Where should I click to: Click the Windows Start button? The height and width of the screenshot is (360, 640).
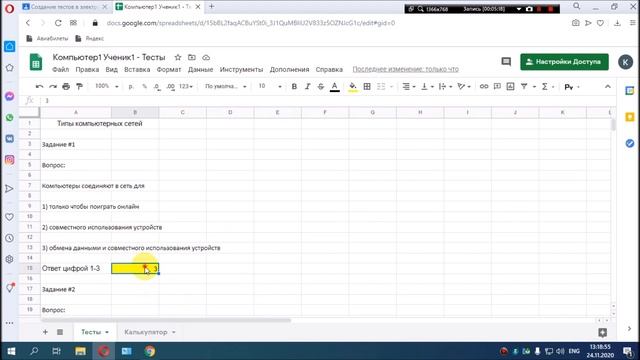(x=11, y=351)
